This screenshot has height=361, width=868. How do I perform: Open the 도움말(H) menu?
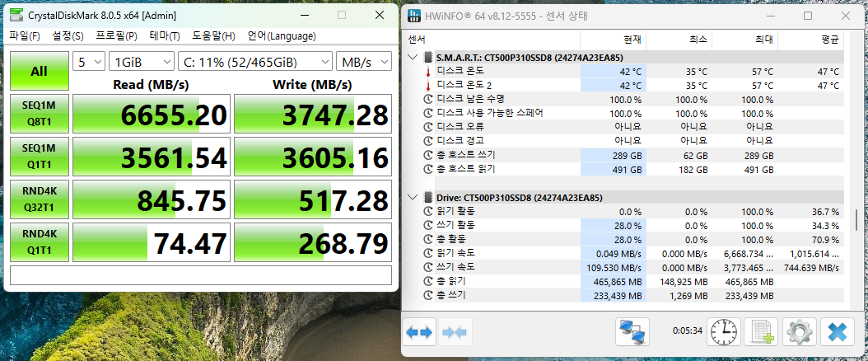tap(213, 36)
